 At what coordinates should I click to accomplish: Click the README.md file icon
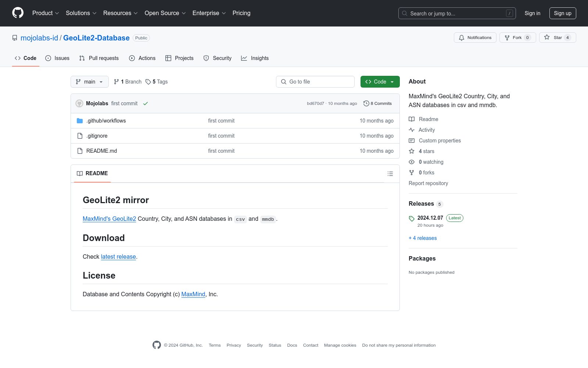point(80,151)
